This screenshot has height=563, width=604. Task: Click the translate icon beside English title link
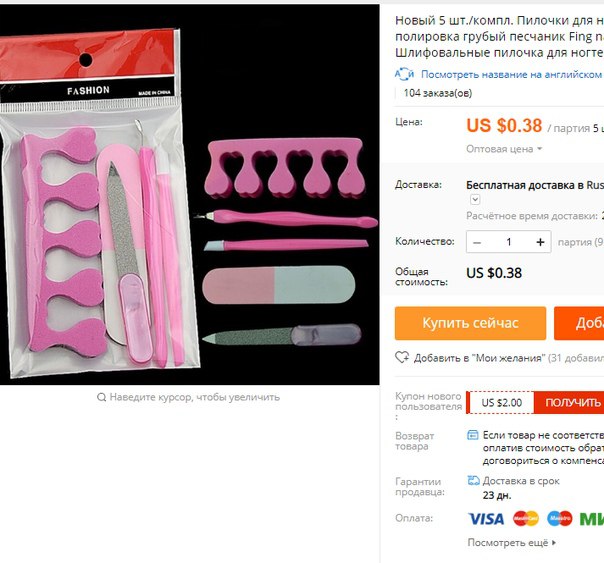coord(404,74)
